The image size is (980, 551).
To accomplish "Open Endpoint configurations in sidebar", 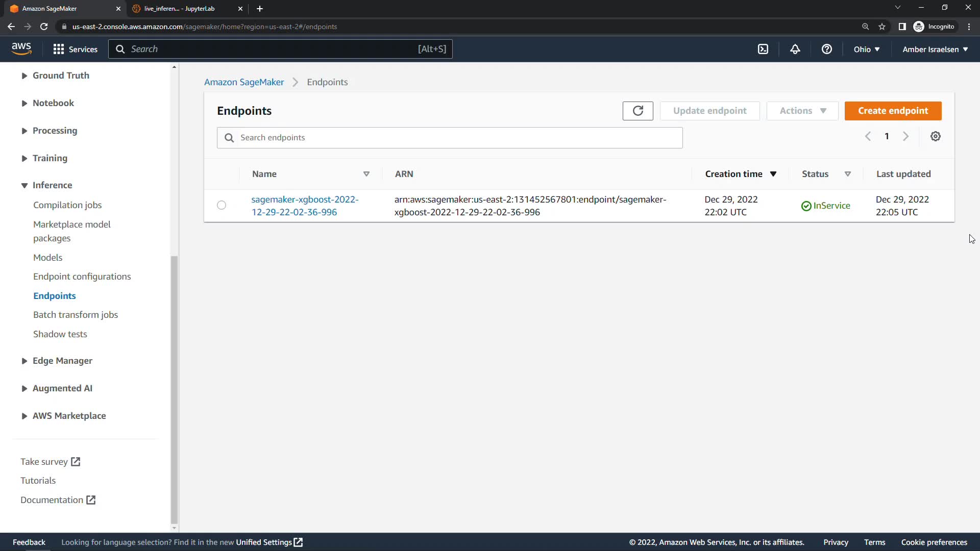I will point(82,277).
